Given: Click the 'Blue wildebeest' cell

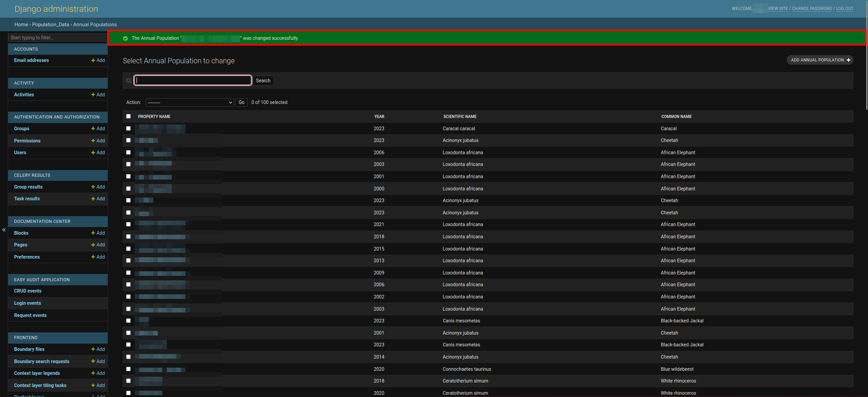Looking at the screenshot, I should [677, 369].
